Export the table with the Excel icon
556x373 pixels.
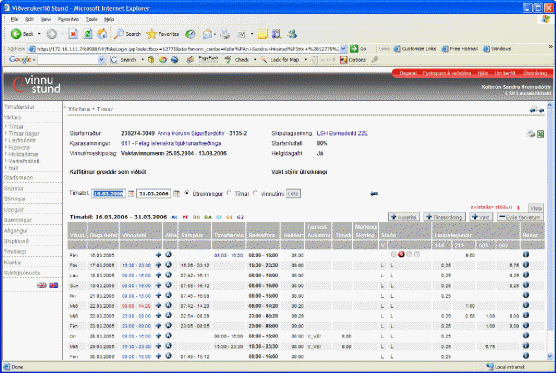click(x=540, y=134)
